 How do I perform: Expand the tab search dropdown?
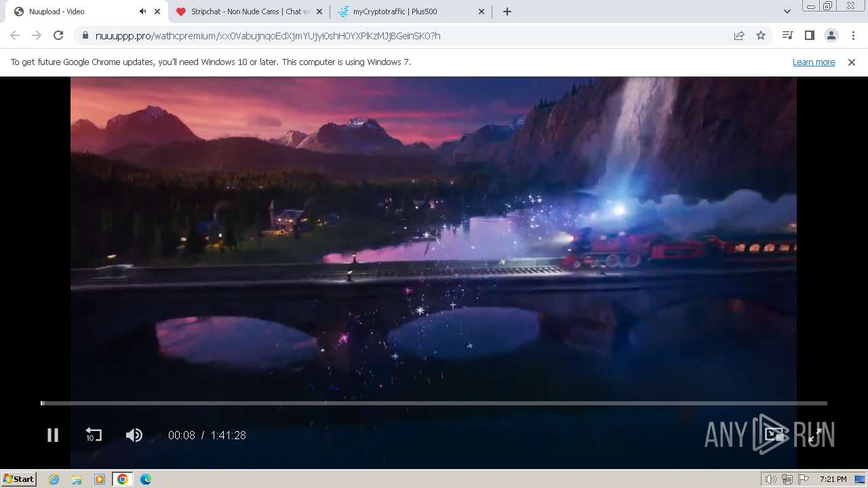coord(787,12)
